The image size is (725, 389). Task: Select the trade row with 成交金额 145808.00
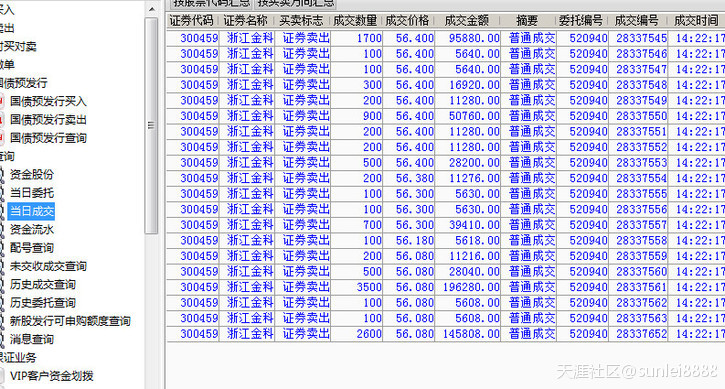coord(446,334)
